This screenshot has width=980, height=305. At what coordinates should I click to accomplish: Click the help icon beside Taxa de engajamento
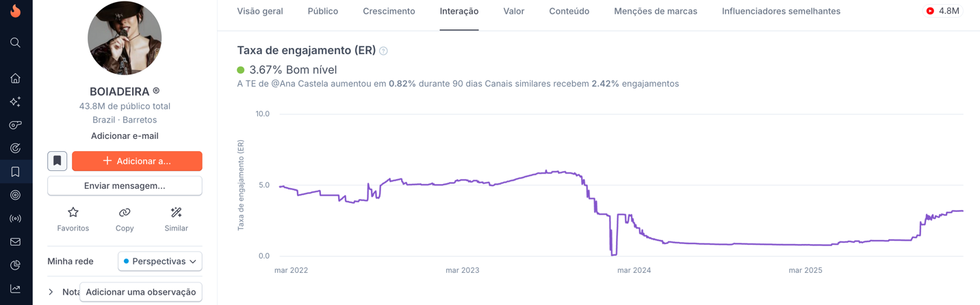(x=383, y=51)
